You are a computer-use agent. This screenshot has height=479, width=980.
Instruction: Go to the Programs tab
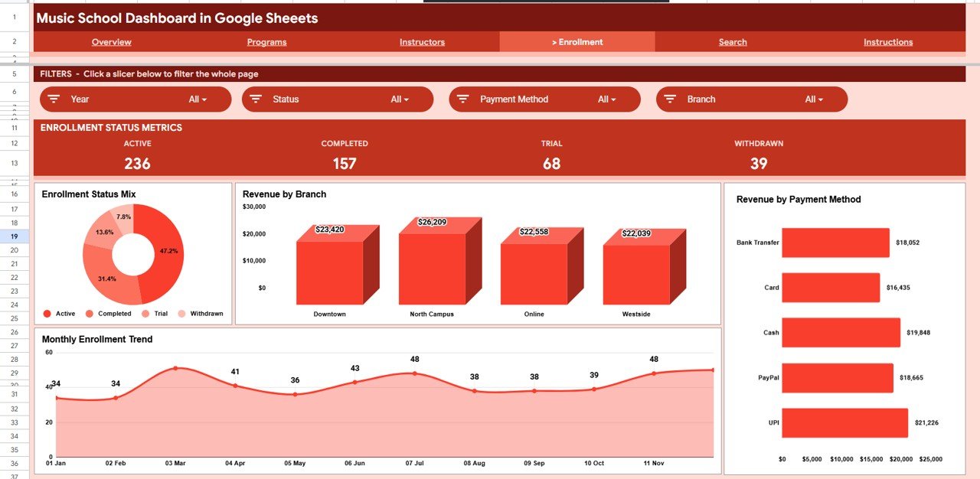pos(267,42)
